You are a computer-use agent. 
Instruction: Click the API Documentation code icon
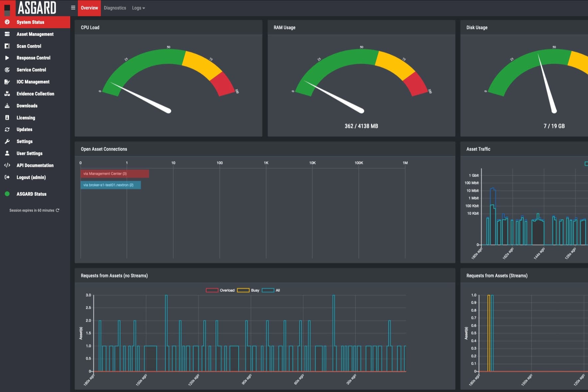tap(7, 165)
